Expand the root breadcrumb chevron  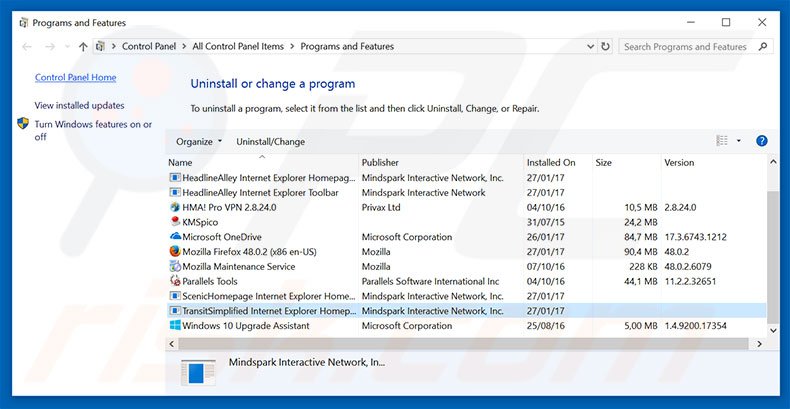(x=113, y=46)
